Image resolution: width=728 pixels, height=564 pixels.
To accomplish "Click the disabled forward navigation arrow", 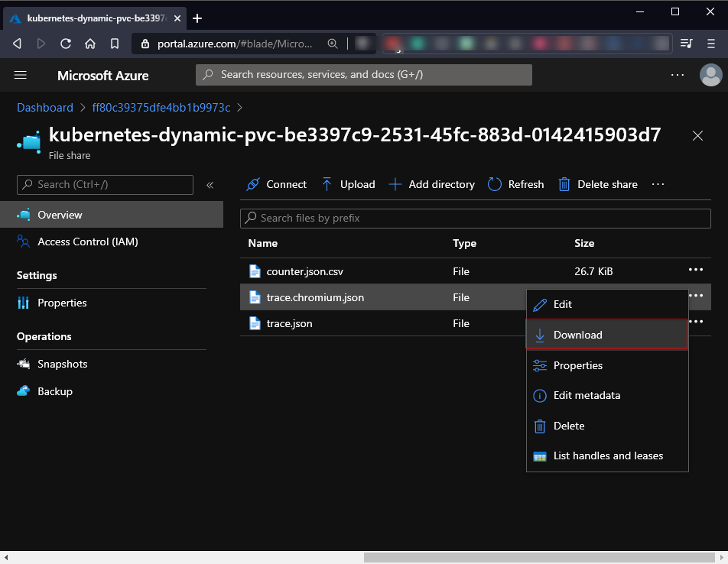I will [x=41, y=44].
